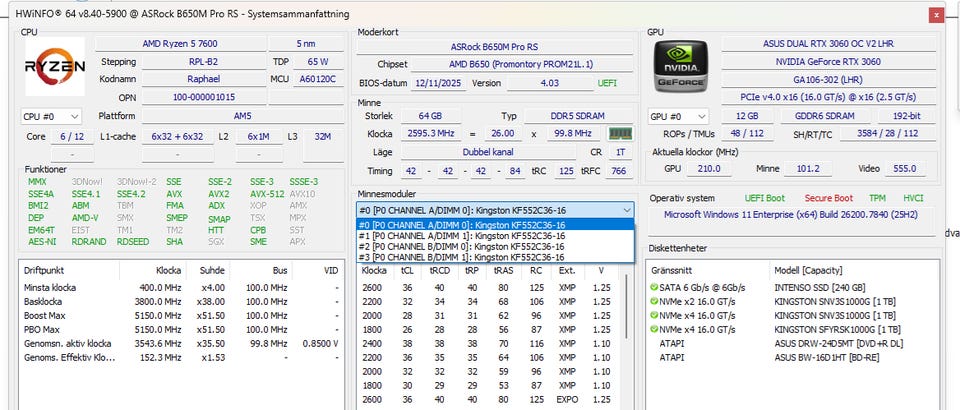This screenshot has width=960, height=410.
Task: Click status icon for NVMe x2 drive
Action: (x=655, y=300)
